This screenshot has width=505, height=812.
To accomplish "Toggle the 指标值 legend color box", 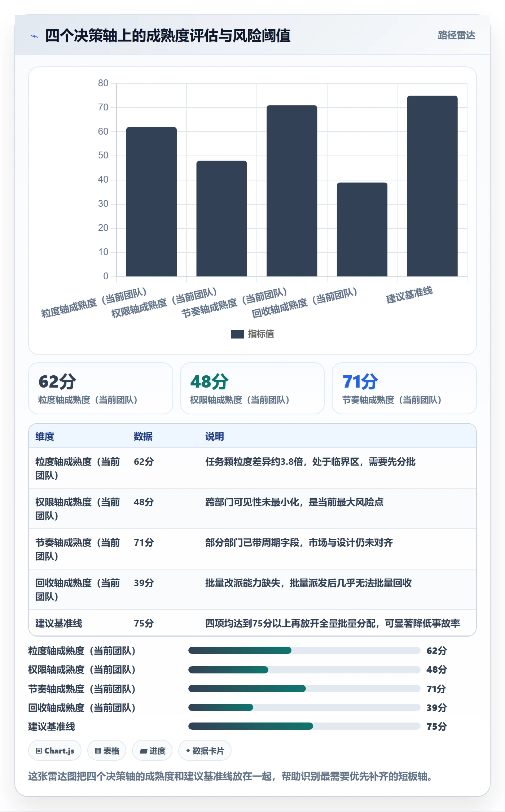I will pos(237,334).
